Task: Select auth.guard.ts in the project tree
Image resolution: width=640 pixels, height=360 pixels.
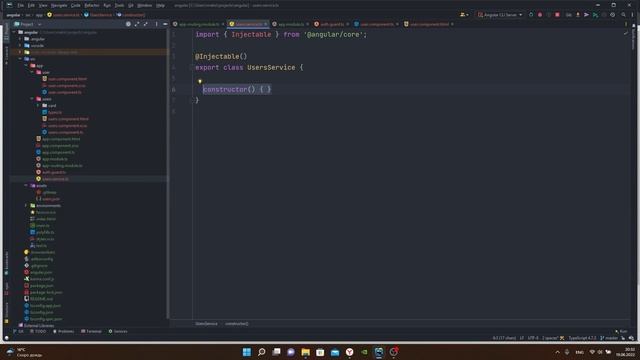Action: coord(54,172)
